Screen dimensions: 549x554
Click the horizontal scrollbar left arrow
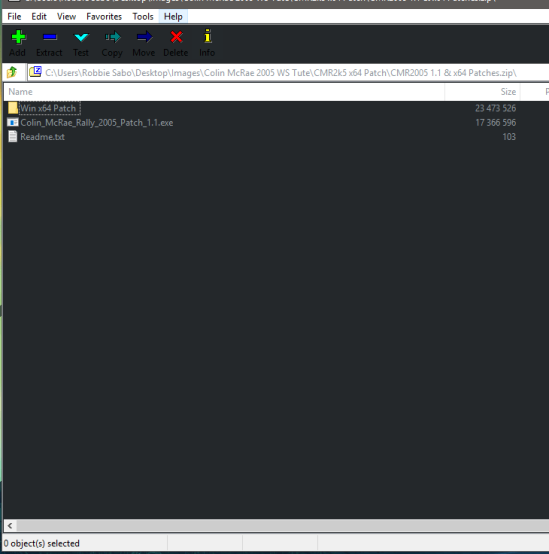coord(10,526)
